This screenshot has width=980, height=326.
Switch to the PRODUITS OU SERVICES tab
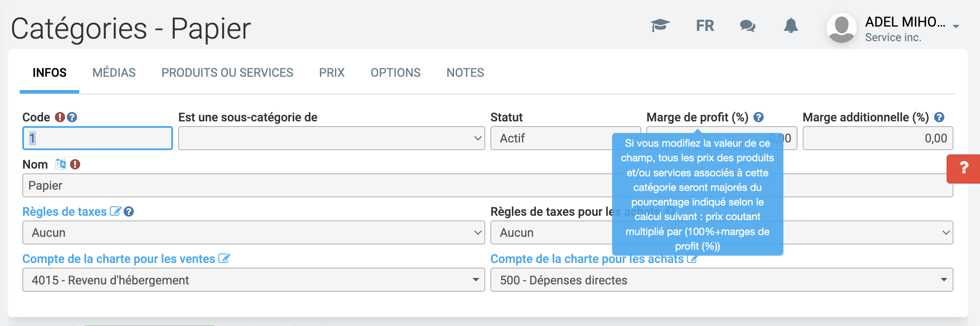click(x=227, y=72)
